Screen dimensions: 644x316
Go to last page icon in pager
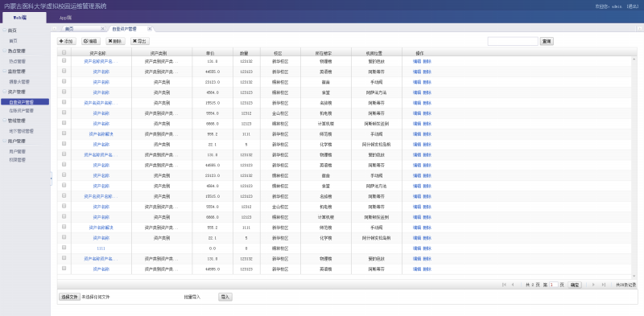(x=603, y=285)
